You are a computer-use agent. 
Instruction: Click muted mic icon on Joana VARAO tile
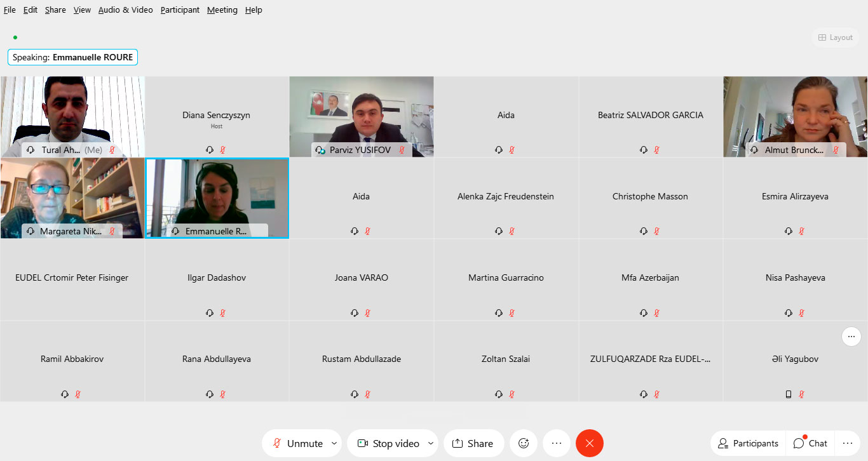tap(367, 312)
